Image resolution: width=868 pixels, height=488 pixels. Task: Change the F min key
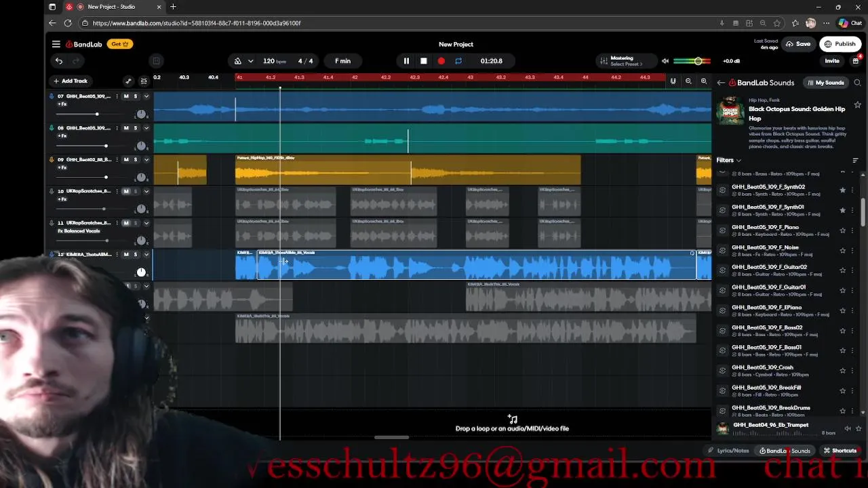342,61
